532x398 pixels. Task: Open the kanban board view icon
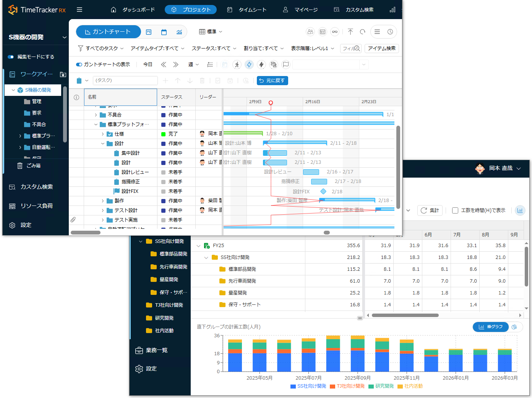(149, 32)
